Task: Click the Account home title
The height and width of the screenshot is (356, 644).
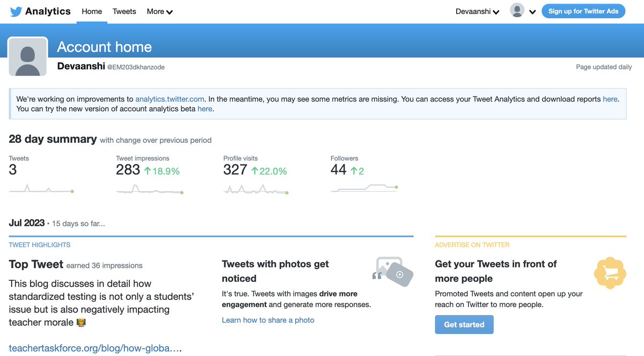Action: pyautogui.click(x=104, y=47)
